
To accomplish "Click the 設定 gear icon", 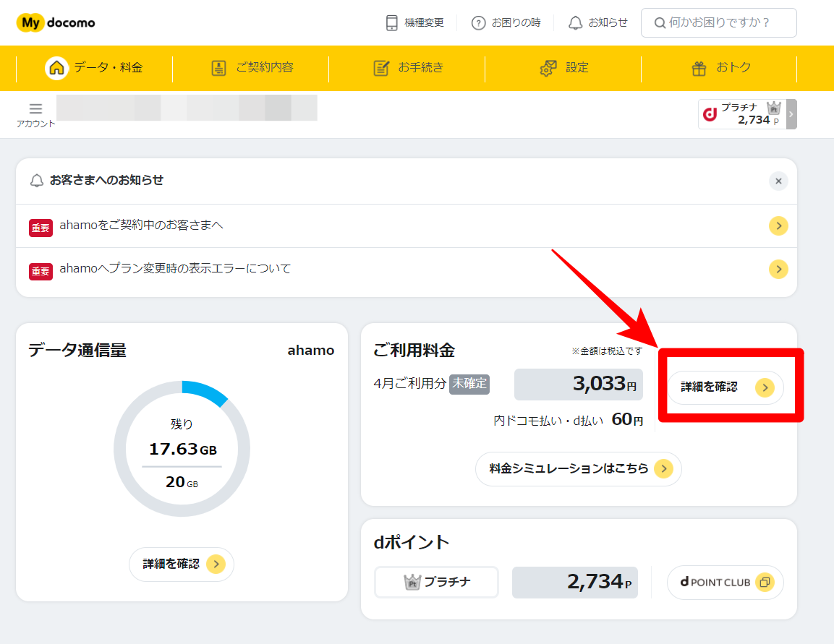I will pyautogui.click(x=548, y=68).
